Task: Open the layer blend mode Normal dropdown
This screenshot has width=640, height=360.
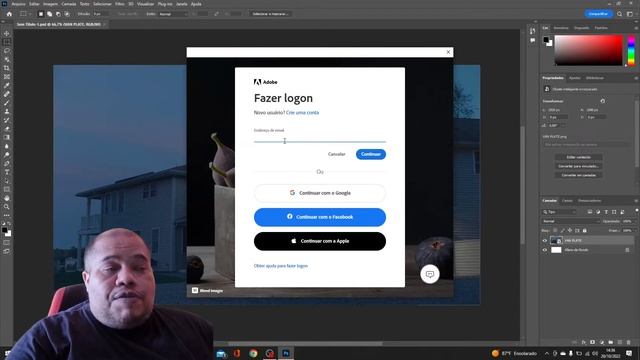Action: click(571, 221)
